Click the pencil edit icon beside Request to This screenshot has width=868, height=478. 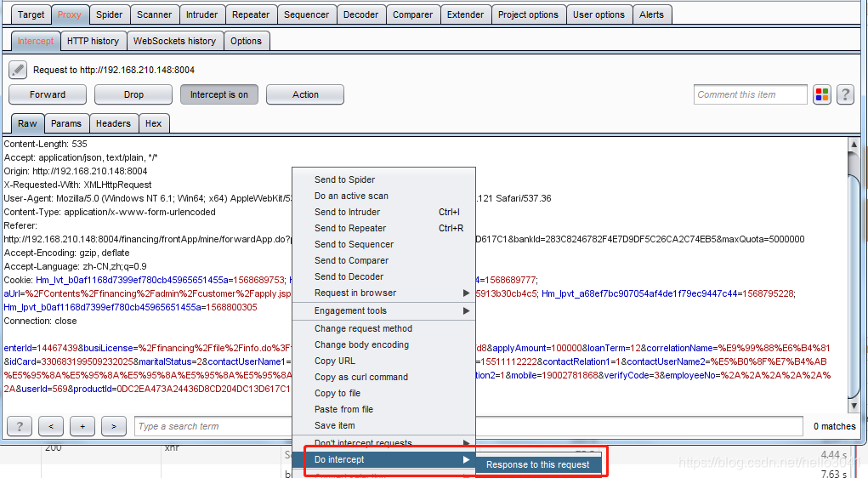(x=18, y=70)
